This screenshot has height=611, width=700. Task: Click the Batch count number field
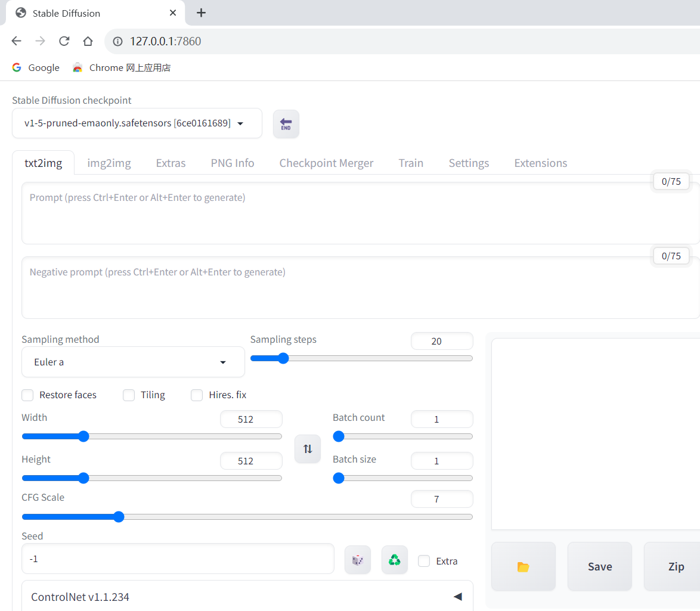[442, 419]
